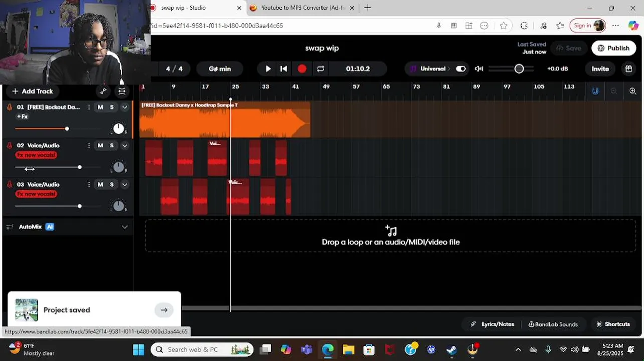Open File Explorer from taskbar
The width and height of the screenshot is (644, 361).
click(x=348, y=349)
